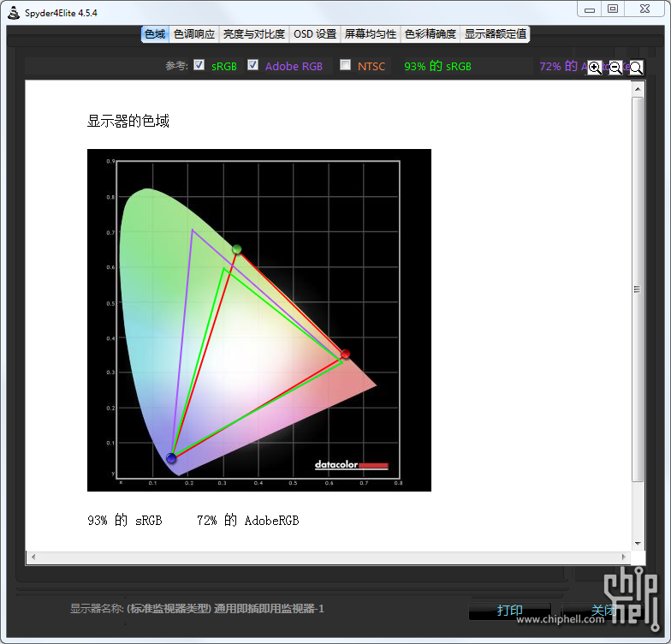Screen dimensions: 671x644
Task: Click the vertical scrollbar up arrow
Action: point(638,89)
